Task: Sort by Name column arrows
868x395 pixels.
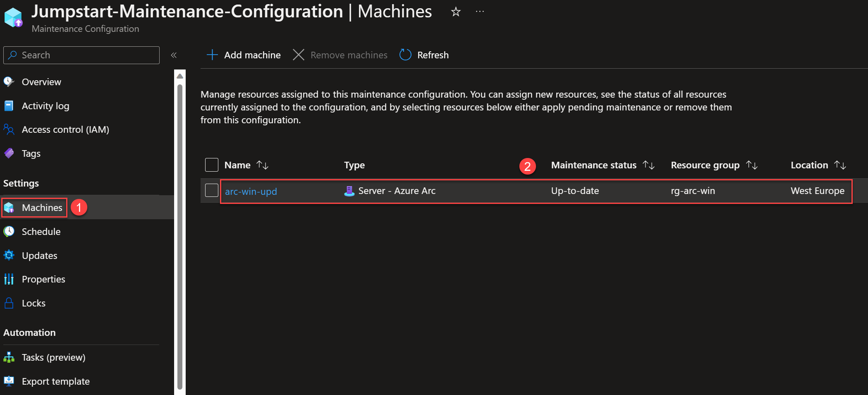Action: [x=262, y=165]
